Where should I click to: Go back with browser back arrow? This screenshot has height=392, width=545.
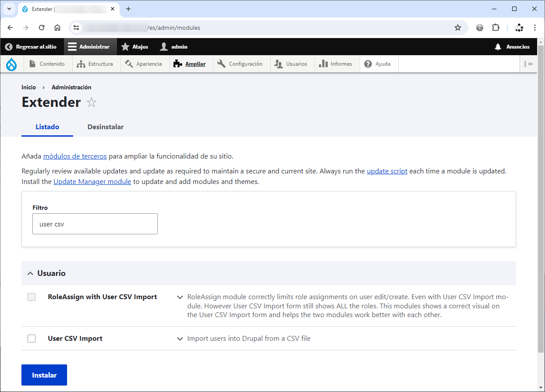coord(10,28)
